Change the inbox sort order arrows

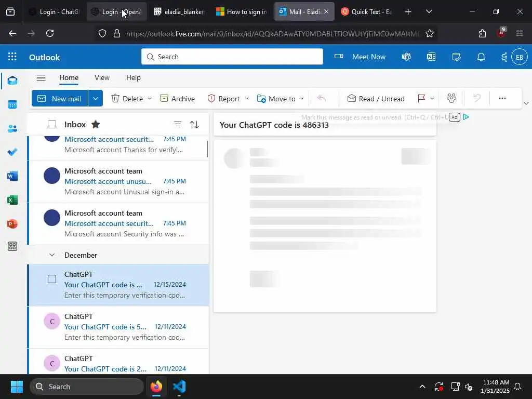tap(194, 125)
